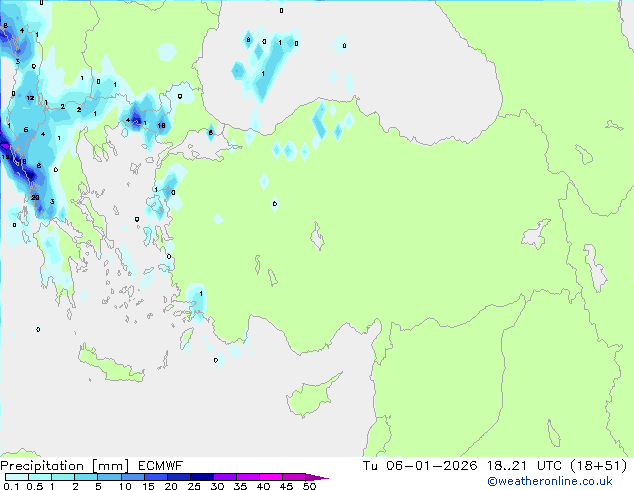Image resolution: width=634 pixels, height=490 pixels.
Task: Select the 5 to 10 mm legend swatch
Action: click(109, 477)
